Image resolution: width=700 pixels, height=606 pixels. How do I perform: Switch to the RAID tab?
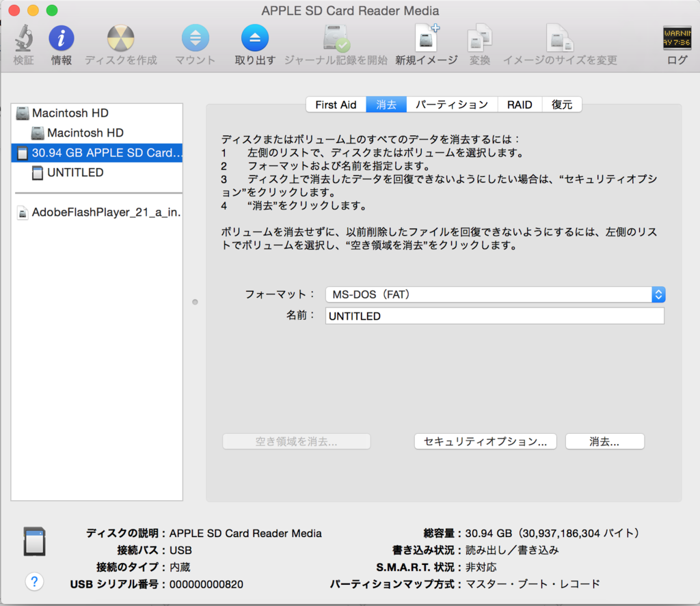coord(520,105)
